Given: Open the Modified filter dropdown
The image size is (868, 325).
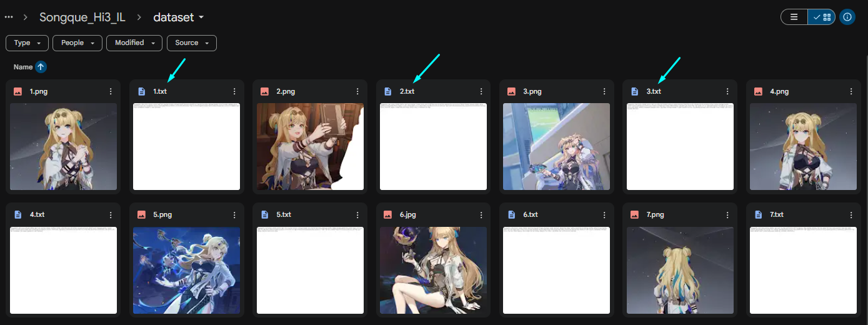Looking at the screenshot, I should pyautogui.click(x=134, y=43).
